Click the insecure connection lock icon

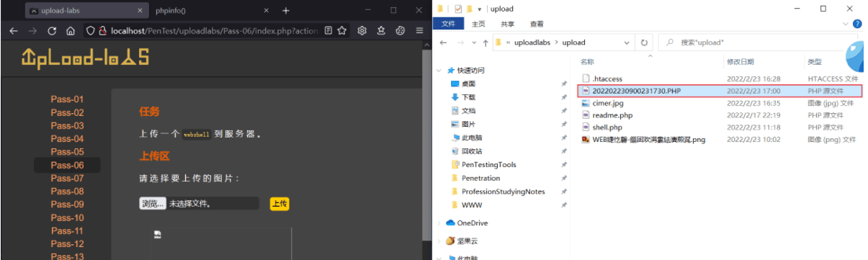tap(103, 31)
